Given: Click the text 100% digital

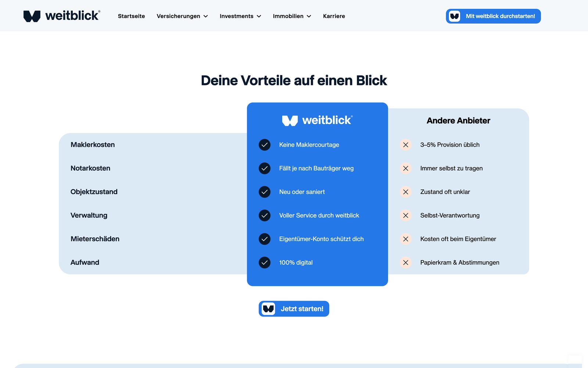Looking at the screenshot, I should click(296, 263).
